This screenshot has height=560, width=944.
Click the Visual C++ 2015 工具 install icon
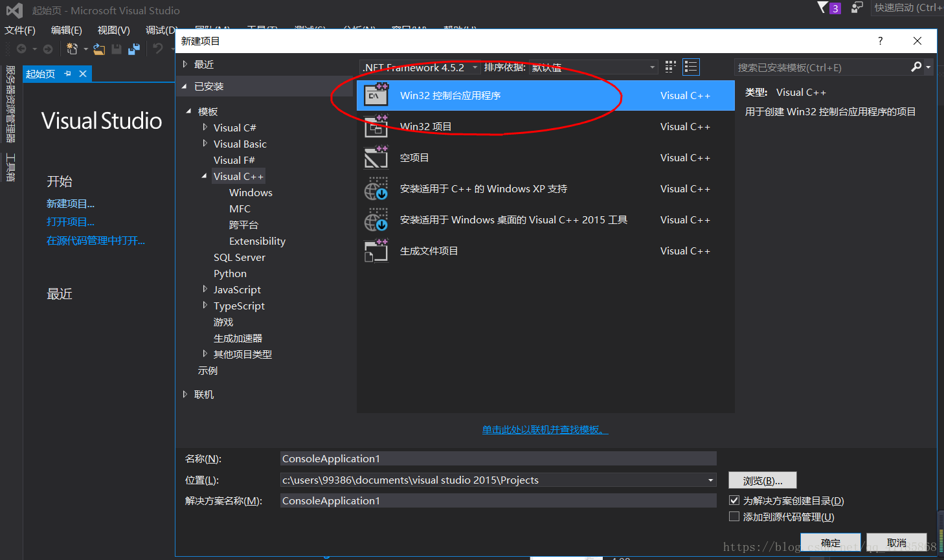click(x=376, y=219)
